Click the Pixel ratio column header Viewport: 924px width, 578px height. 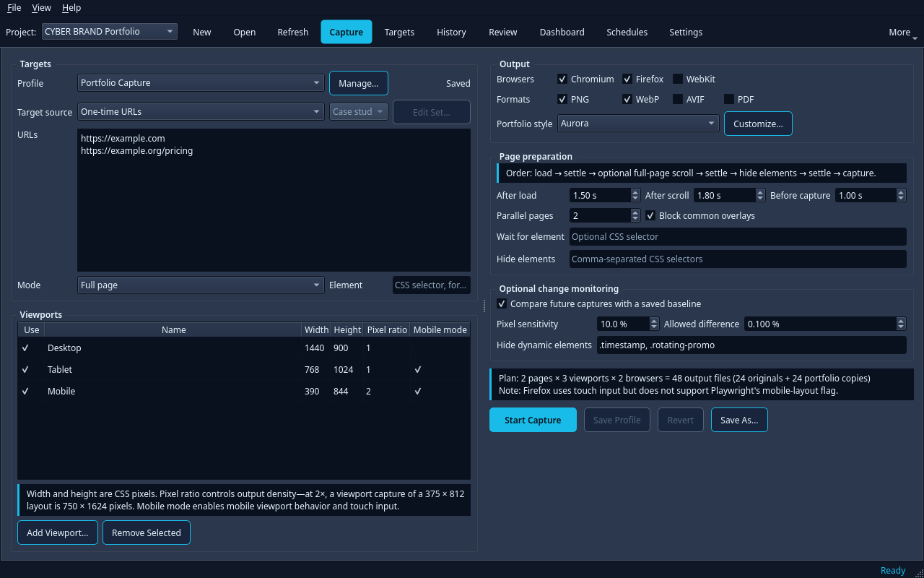[387, 330]
